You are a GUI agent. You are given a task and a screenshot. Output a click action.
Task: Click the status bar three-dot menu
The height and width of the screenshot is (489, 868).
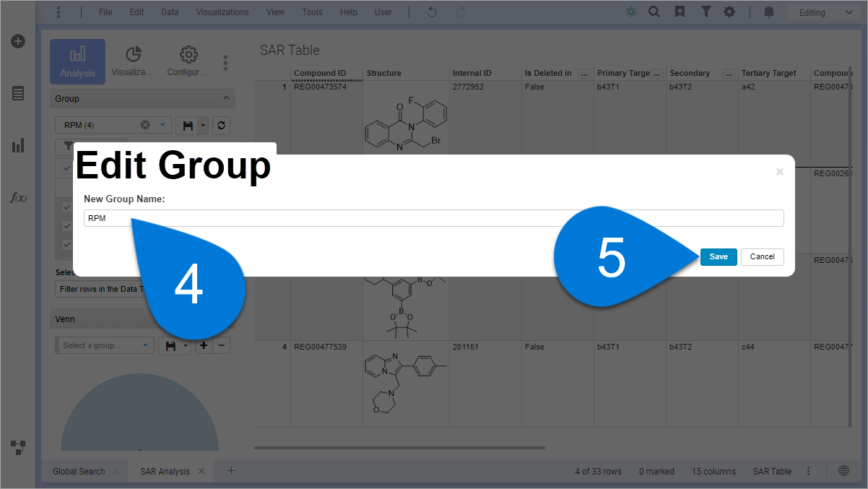click(x=808, y=471)
